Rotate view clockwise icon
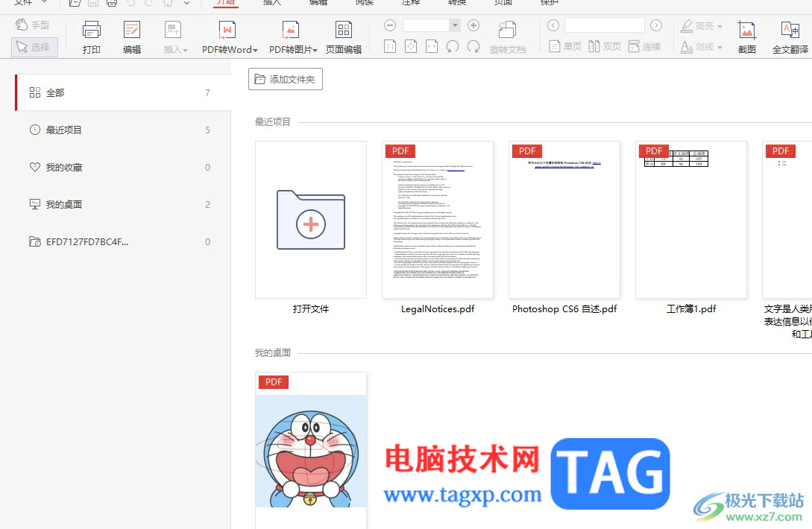 473,47
